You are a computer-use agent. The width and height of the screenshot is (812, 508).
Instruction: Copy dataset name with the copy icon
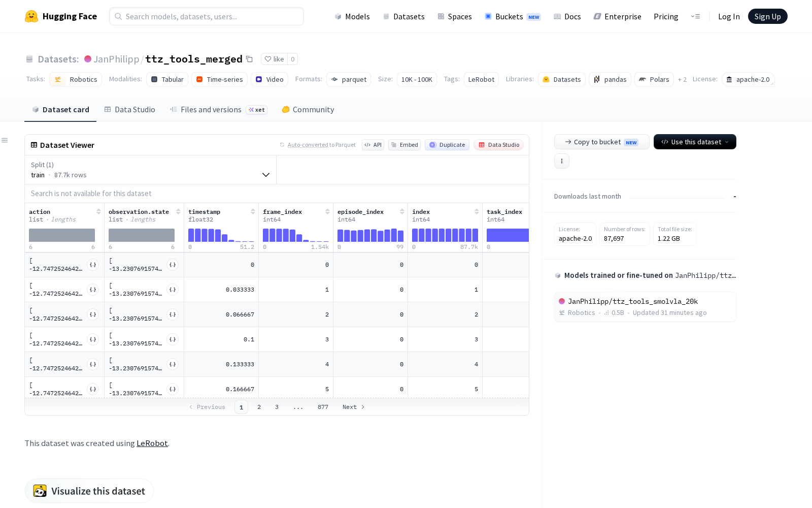249,59
